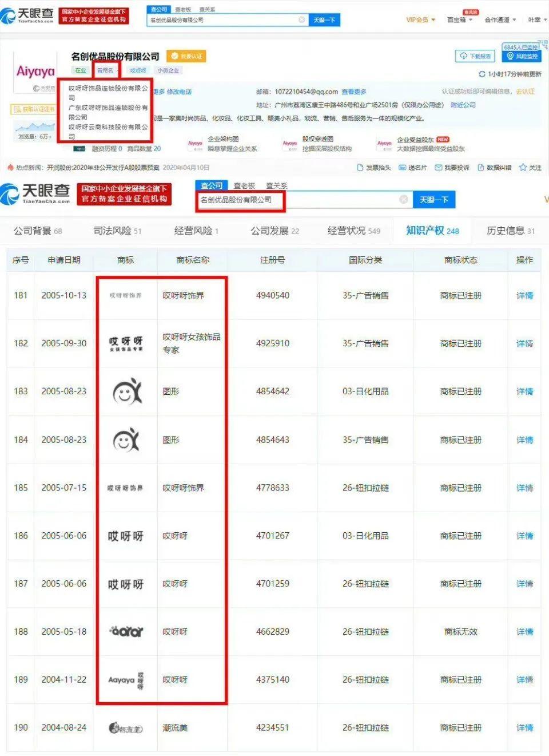
Task: Click trademark name 哎呀呀女孩饰品专家
Action: (192, 343)
